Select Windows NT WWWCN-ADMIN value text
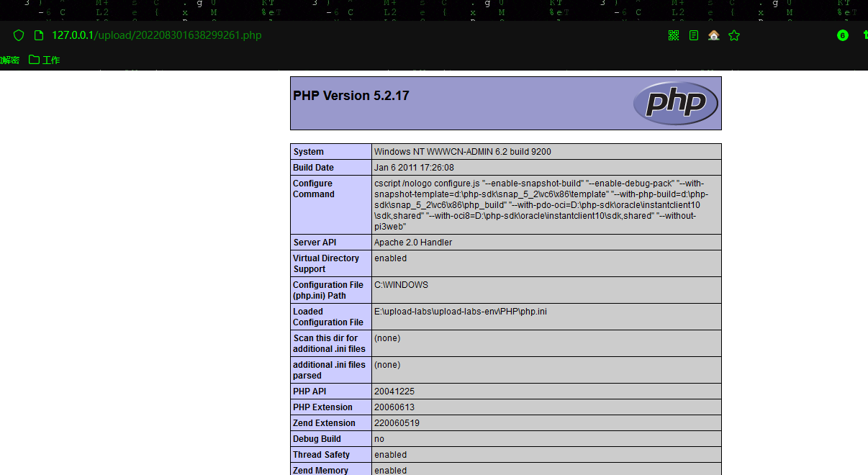Screen dimensions: 868x475 pos(463,152)
